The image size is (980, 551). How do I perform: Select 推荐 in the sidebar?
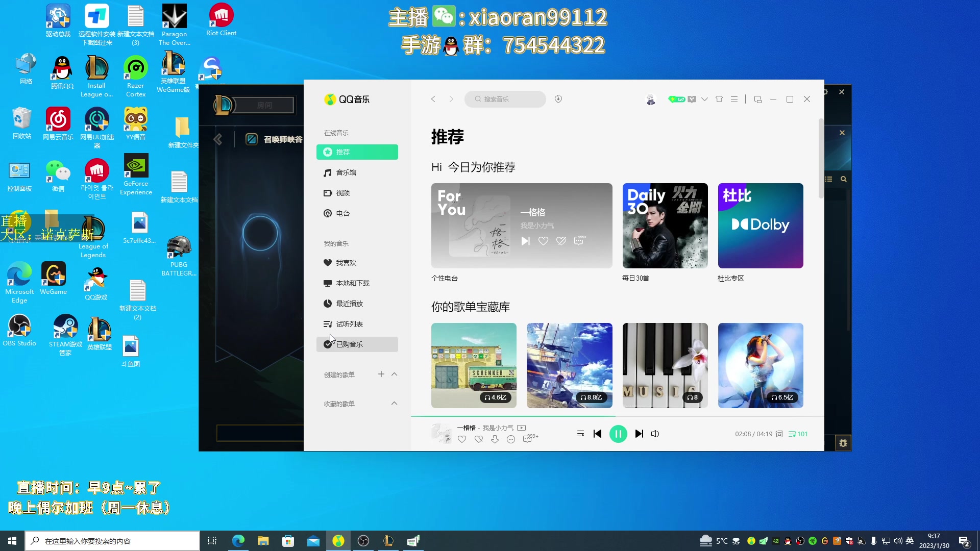[x=357, y=152]
